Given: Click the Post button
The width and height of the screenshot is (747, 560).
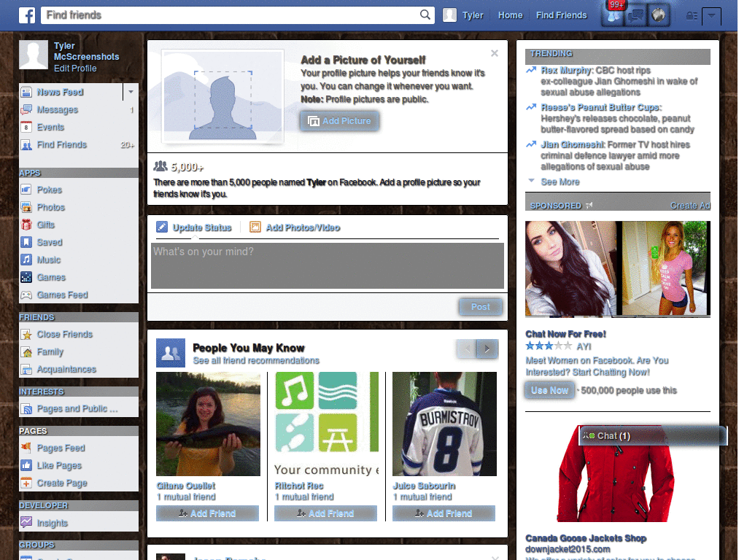Looking at the screenshot, I should 481,307.
